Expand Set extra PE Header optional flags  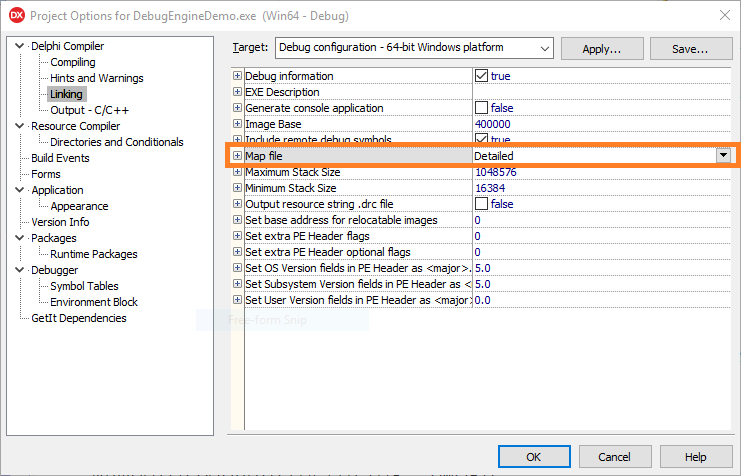pos(237,252)
